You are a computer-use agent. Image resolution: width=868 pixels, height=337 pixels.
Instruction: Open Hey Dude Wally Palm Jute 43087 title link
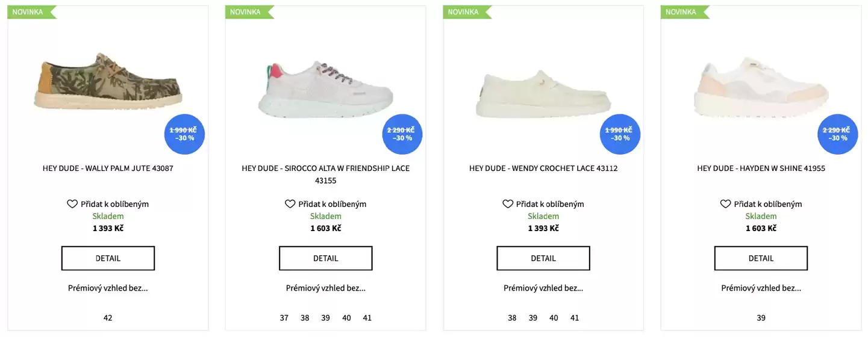[x=108, y=168]
